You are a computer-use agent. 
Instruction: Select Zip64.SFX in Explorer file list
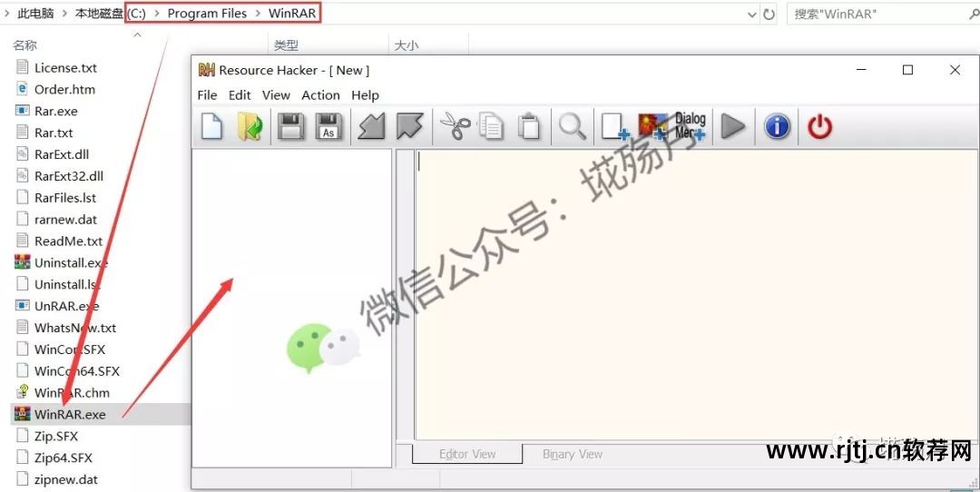click(64, 458)
